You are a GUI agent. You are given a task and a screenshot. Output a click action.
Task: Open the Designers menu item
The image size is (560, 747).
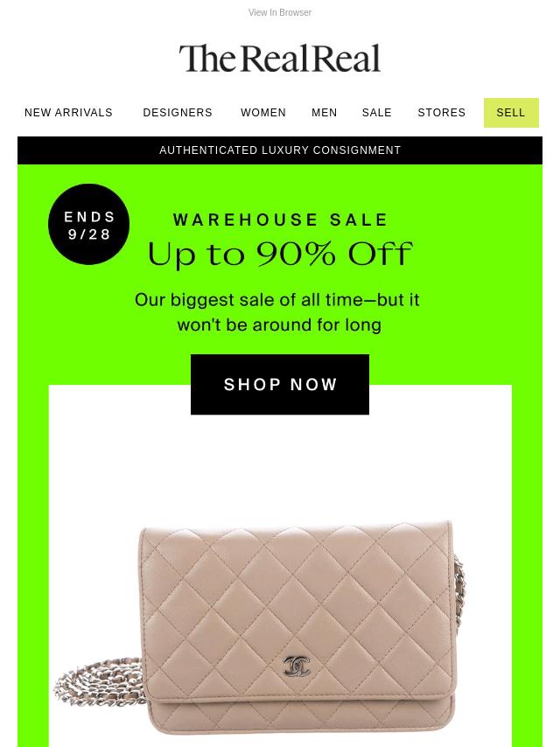coord(178,113)
